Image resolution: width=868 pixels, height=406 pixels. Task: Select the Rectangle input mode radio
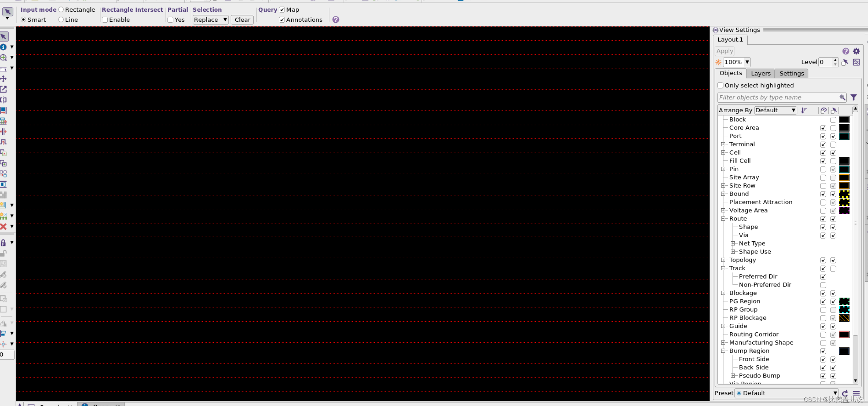61,10
